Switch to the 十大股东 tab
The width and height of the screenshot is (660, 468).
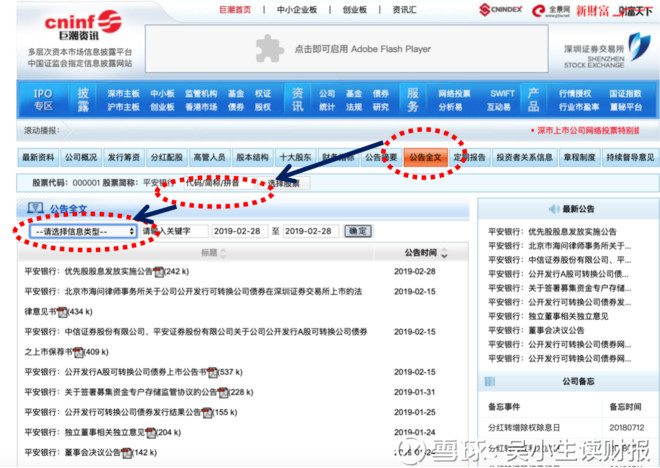pos(295,157)
